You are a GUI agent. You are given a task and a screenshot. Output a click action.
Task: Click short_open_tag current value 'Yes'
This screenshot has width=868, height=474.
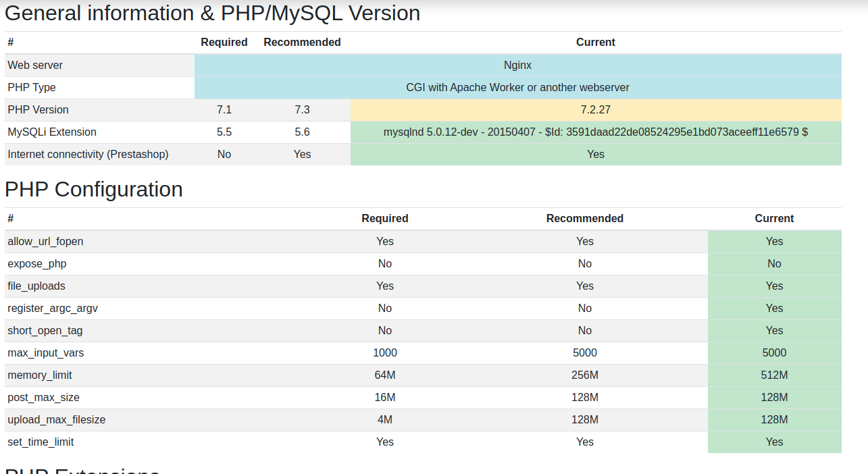pyautogui.click(x=775, y=331)
